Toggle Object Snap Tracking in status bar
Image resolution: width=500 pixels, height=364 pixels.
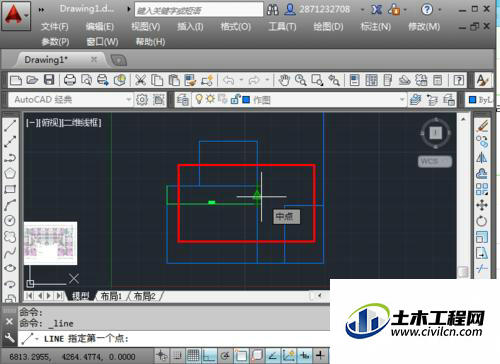coord(272,356)
